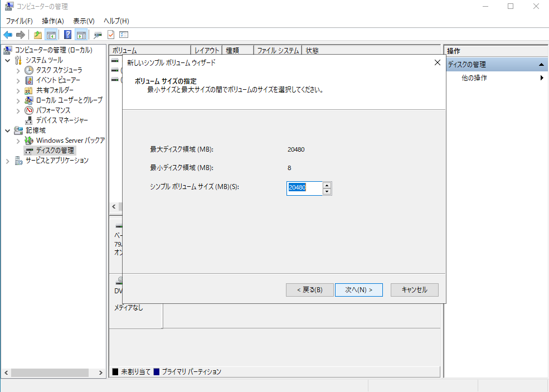Decrease volume size with spinner down arrow

pyautogui.click(x=327, y=192)
